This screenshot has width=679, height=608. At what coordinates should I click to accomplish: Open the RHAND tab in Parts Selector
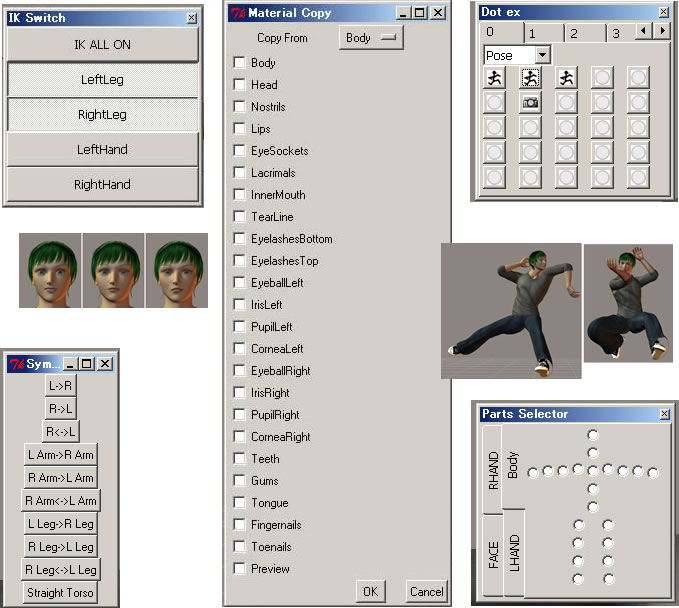(493, 469)
